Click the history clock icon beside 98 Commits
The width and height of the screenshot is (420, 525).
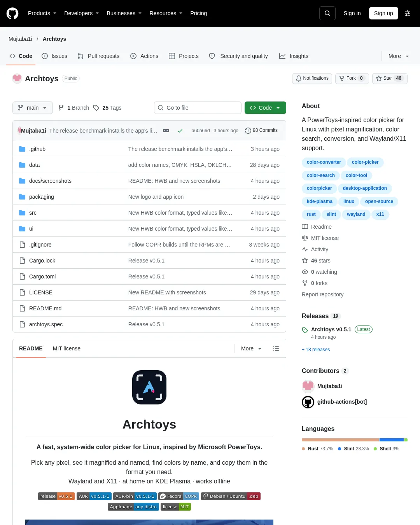click(248, 131)
